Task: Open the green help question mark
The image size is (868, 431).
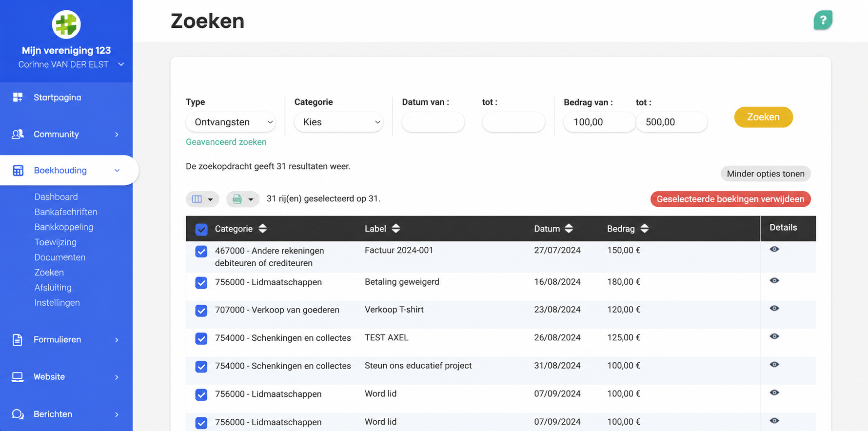Action: (x=823, y=20)
